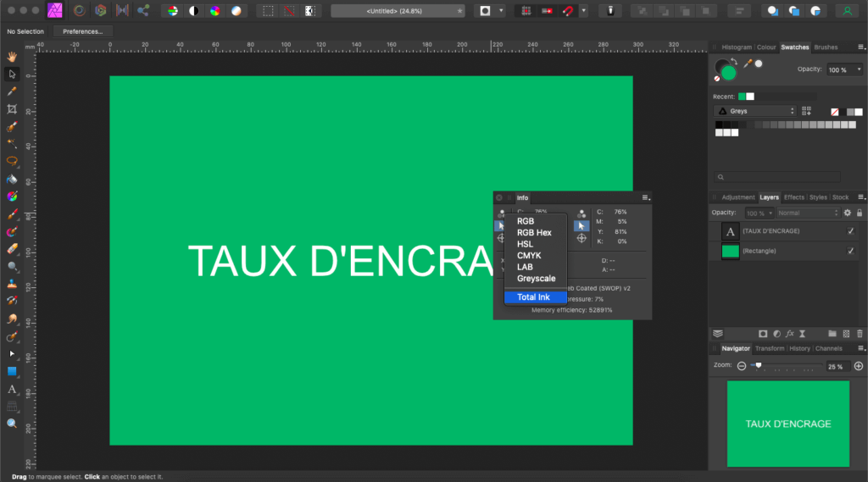Open Swatches opacity dropdown
The height and width of the screenshot is (482, 868).
point(859,69)
